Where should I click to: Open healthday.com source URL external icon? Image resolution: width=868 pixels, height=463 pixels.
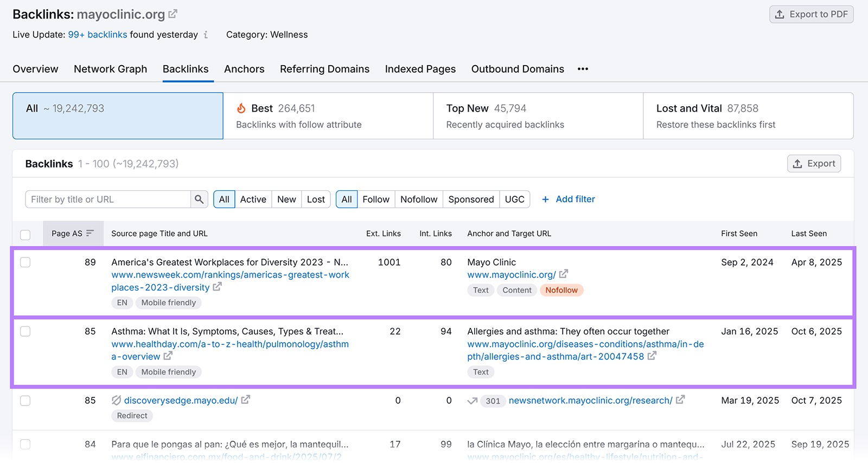point(168,356)
